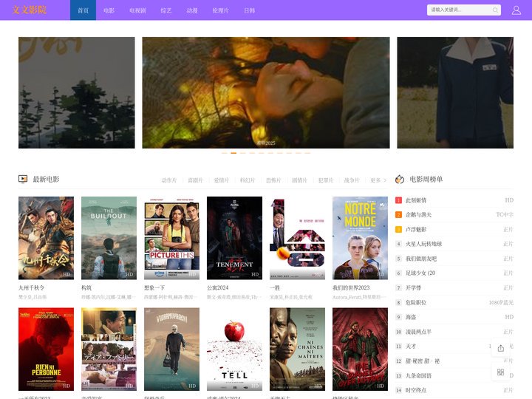Filter latest movies by 剧情片
This screenshot has width=532, height=399.
coord(299,180)
